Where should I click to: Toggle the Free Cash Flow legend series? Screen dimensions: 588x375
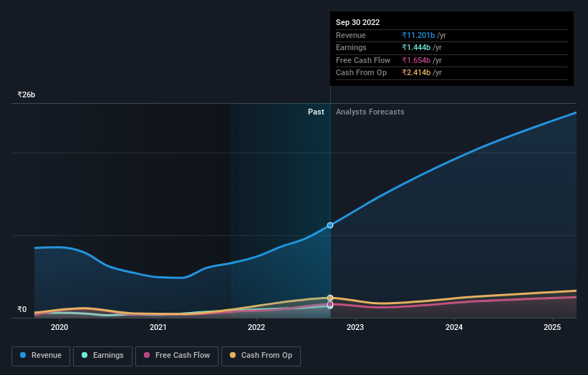tap(177, 356)
